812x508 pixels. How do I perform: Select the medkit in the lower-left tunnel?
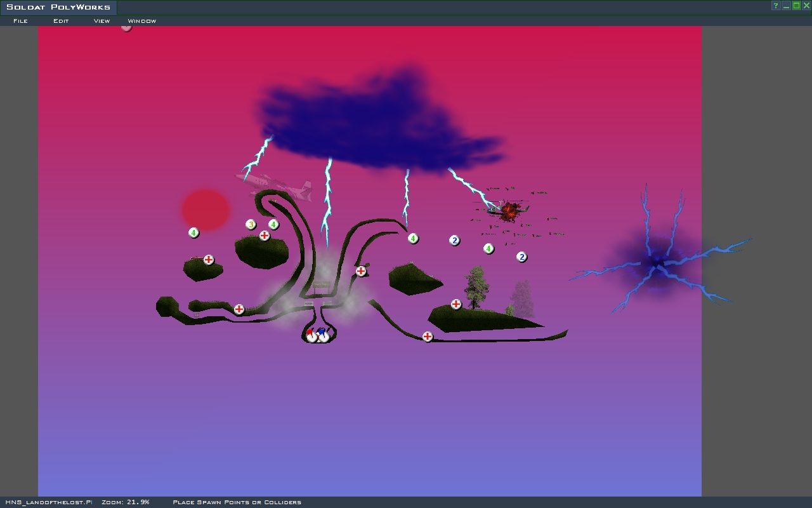tap(239, 310)
